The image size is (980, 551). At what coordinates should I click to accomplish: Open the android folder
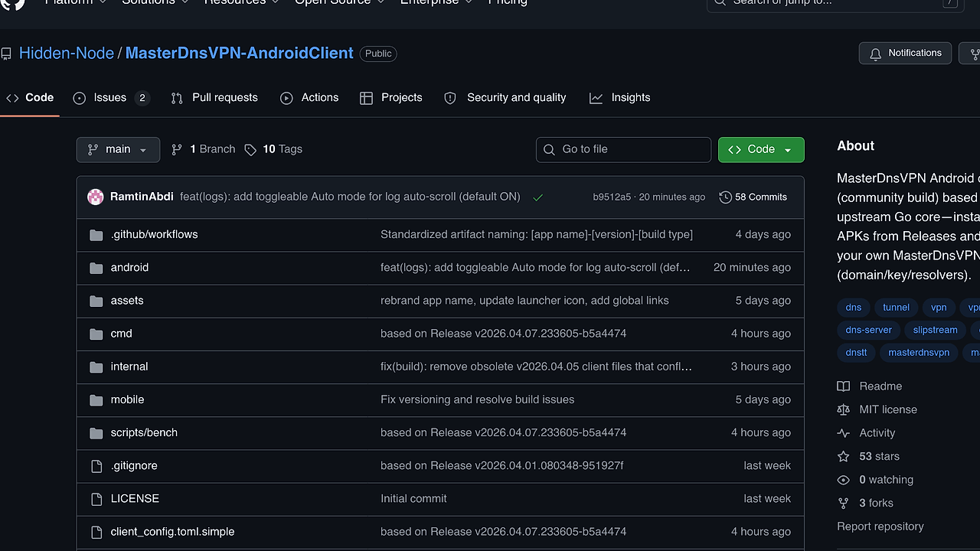pos(129,267)
